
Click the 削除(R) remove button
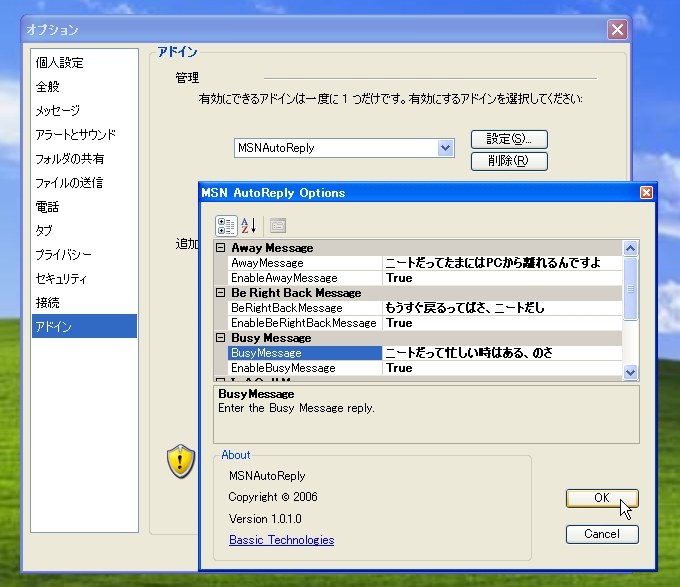coord(509,161)
